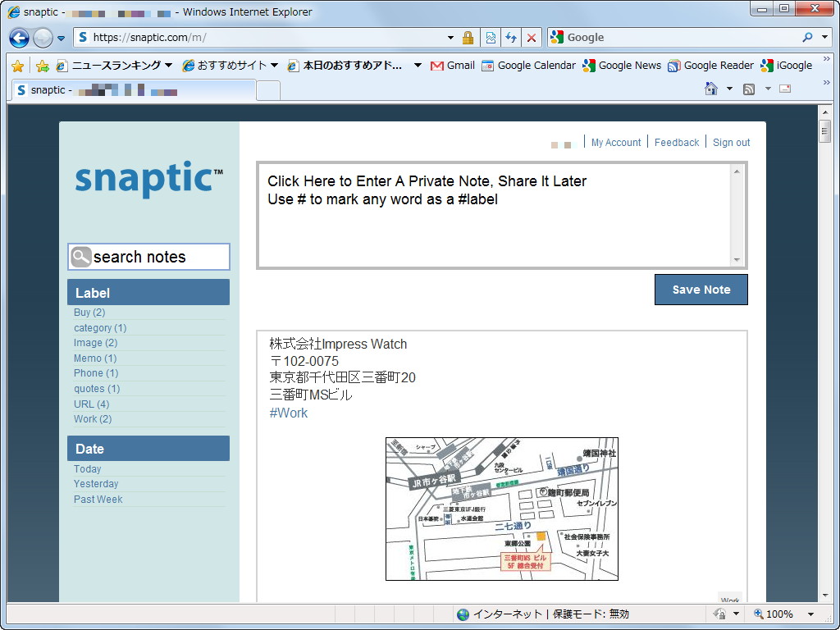Image resolution: width=840 pixels, height=630 pixels.
Task: Click the Save Note button
Action: click(x=701, y=290)
